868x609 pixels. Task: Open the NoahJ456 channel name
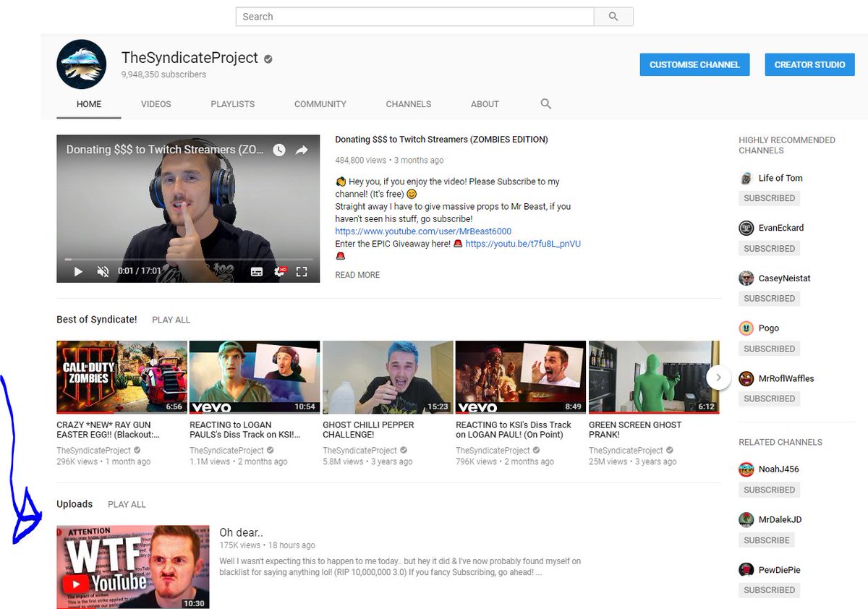[x=778, y=469]
